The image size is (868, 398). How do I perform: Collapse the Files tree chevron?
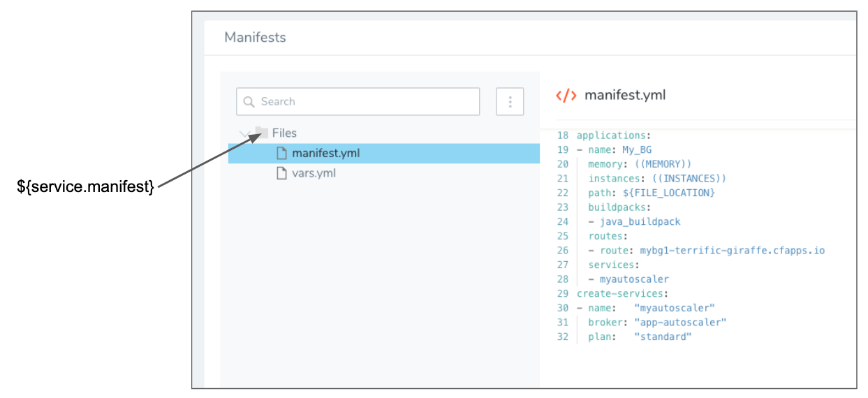(244, 133)
